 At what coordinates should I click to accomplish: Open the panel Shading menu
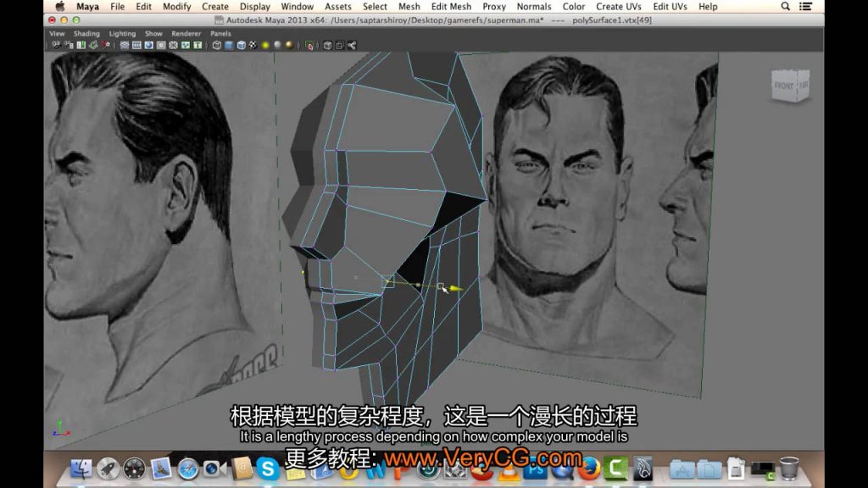[86, 34]
